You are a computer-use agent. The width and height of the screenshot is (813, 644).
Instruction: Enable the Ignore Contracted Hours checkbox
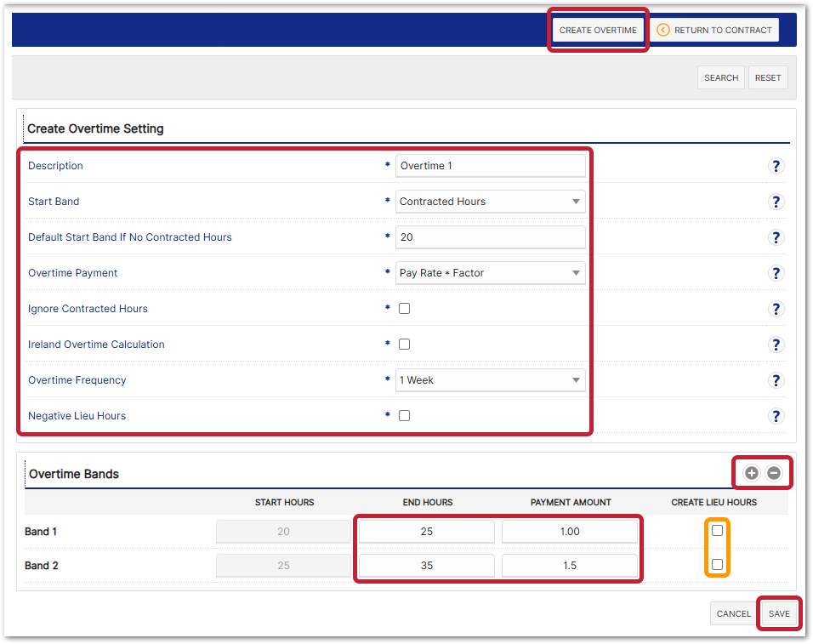405,309
